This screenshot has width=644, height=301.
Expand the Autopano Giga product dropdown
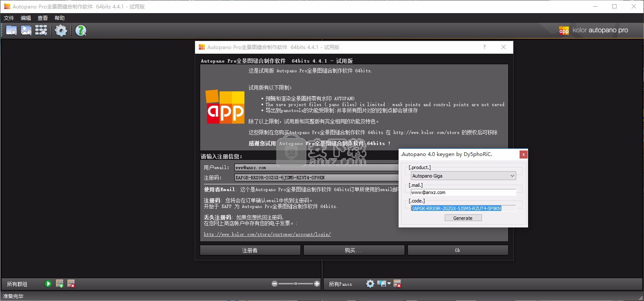[463, 176]
